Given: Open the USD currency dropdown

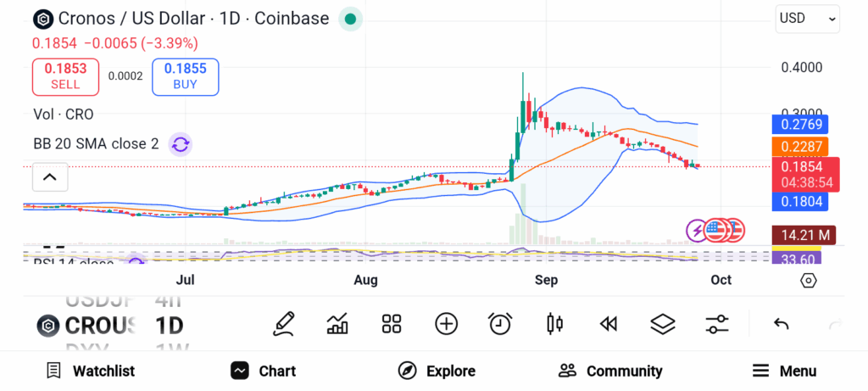Looking at the screenshot, I should (807, 18).
